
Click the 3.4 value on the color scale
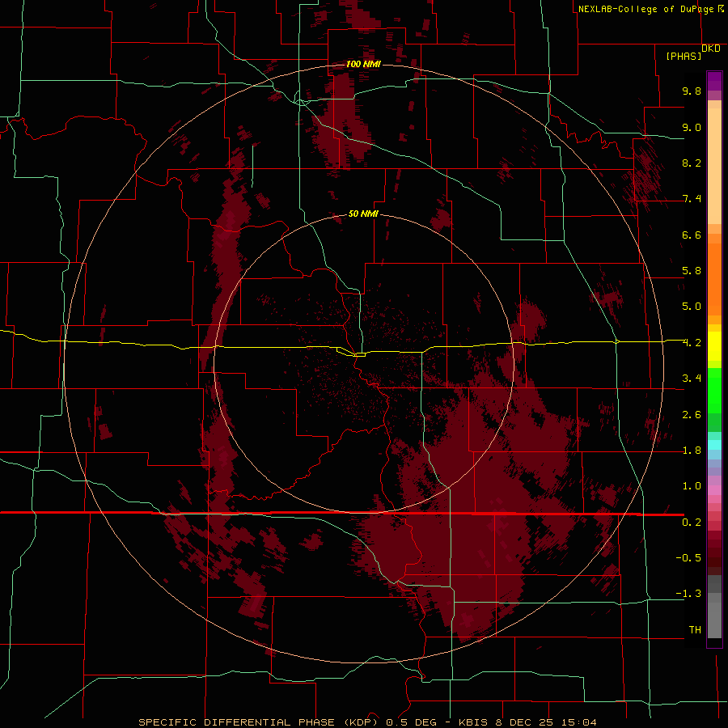[x=692, y=379]
